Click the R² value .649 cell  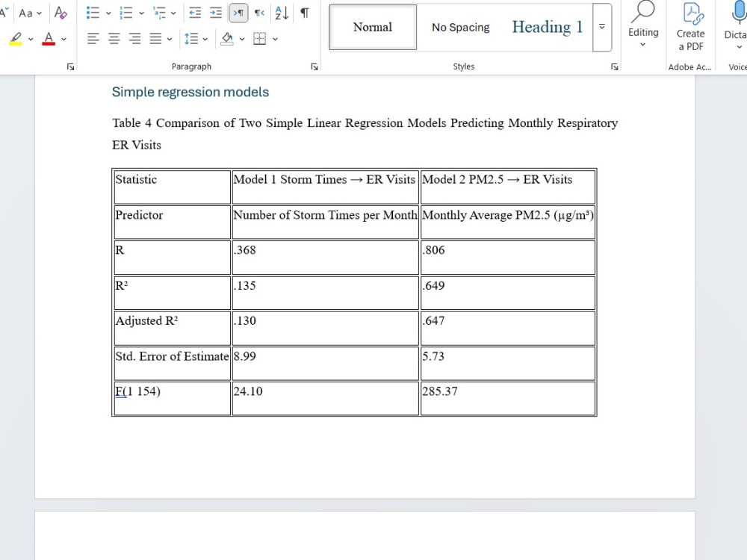pos(508,293)
